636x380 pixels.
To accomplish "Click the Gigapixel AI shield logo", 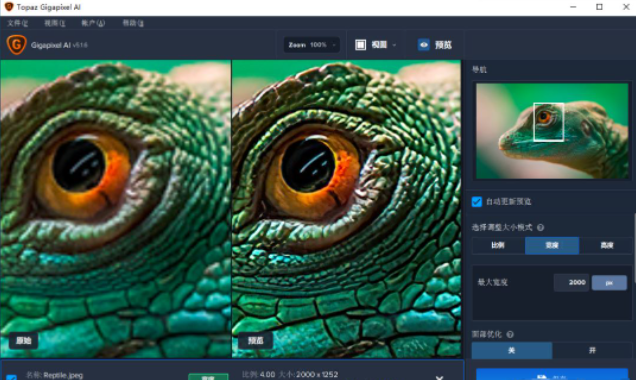I will tap(17, 45).
